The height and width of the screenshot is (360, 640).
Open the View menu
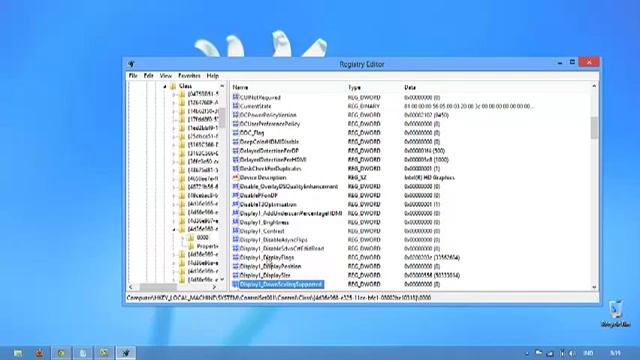point(166,76)
